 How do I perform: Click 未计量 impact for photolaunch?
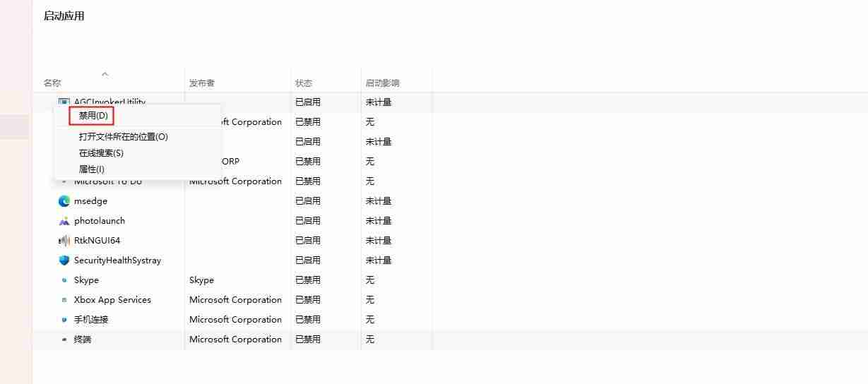pyautogui.click(x=379, y=221)
